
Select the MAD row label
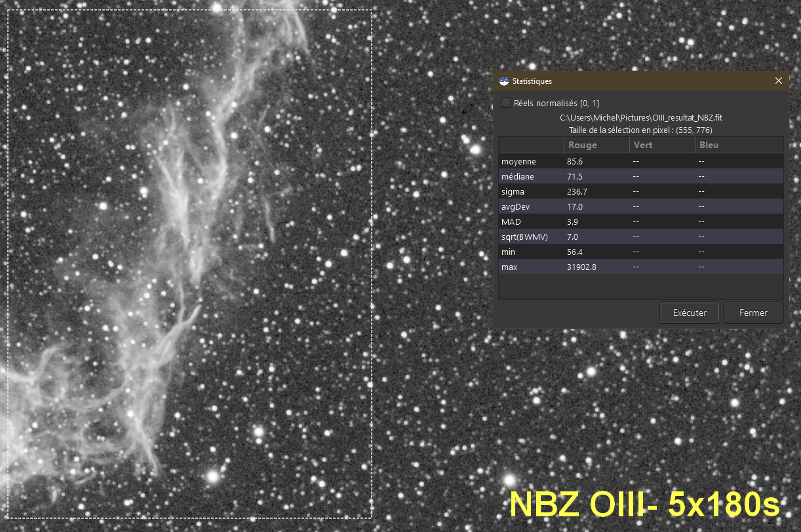pos(511,221)
